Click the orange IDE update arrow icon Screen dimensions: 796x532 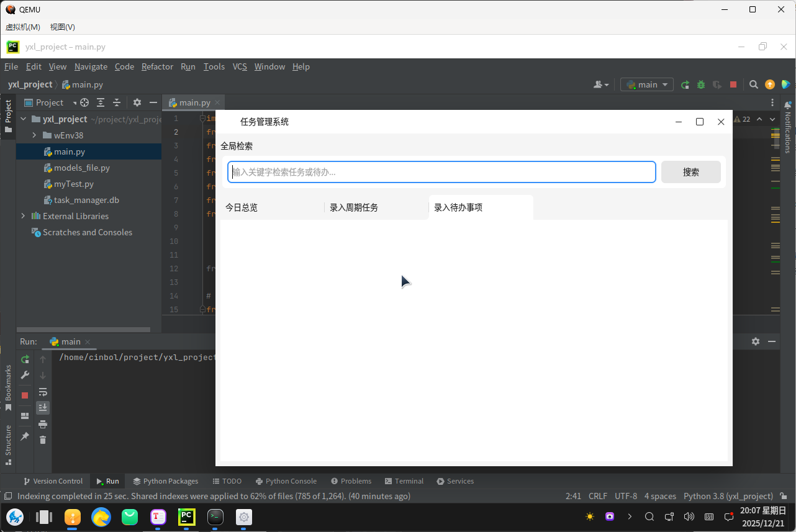(x=770, y=84)
